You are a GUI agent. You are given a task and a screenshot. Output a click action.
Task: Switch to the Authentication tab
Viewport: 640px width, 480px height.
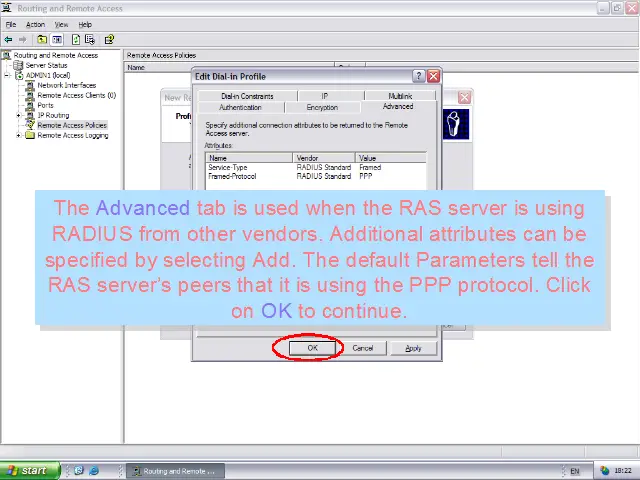click(240, 107)
